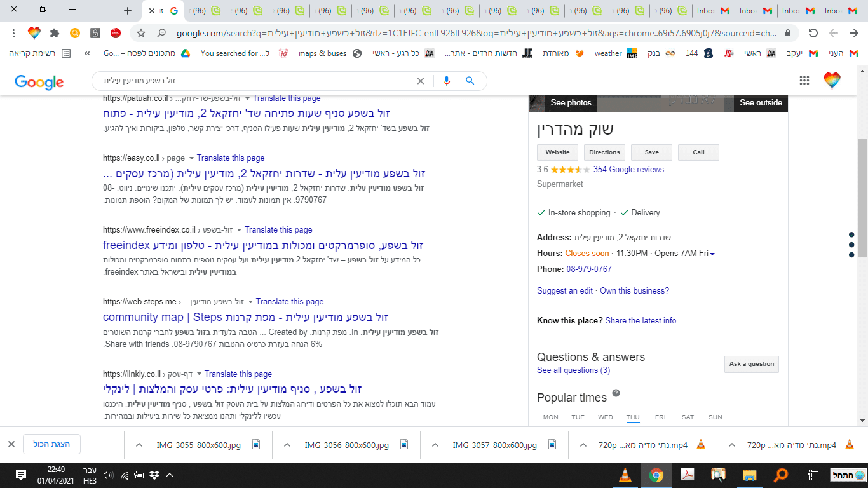Open menu for IMG_3057_800x600.jpg download
This screenshot has width=868, height=488.
(435, 445)
